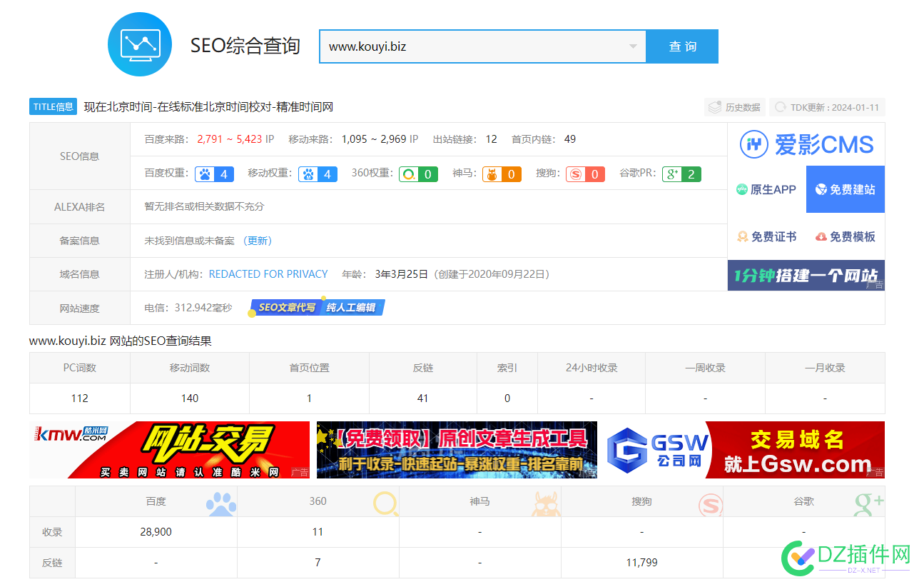Click the 神马 orange weight badge
The height and width of the screenshot is (587, 924).
(x=502, y=174)
